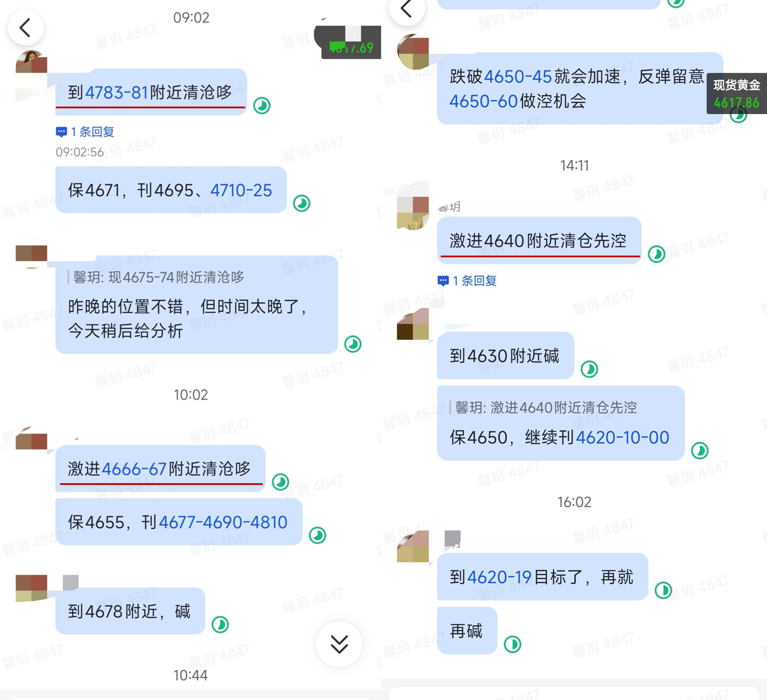Viewport: 767px width, 700px height.
Task: Tap green clock icon beside 保4671 message
Action: coord(302,204)
